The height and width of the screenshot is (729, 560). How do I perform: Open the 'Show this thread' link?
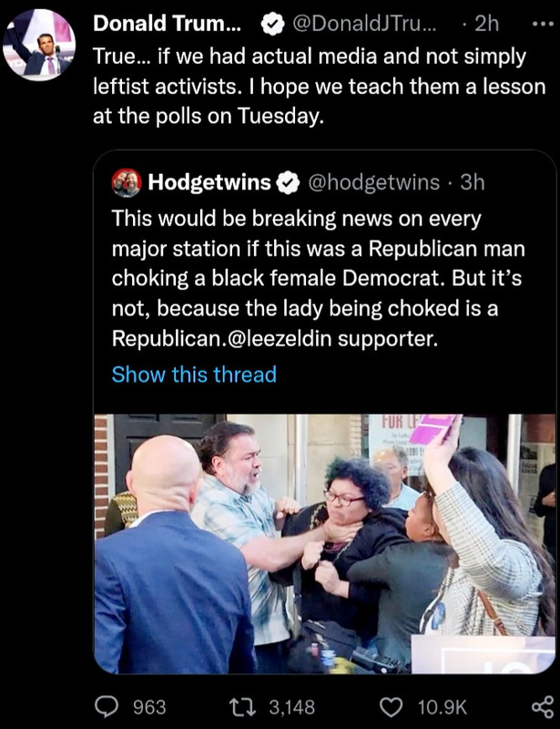click(x=194, y=375)
